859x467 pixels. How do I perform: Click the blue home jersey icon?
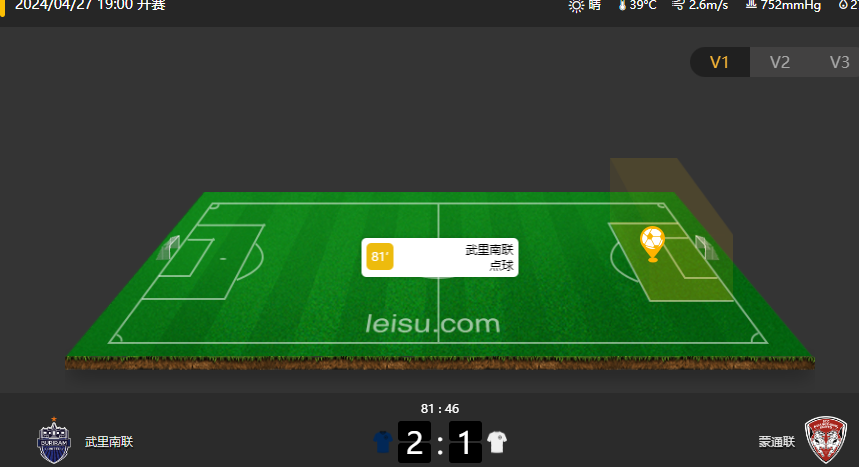click(x=383, y=442)
